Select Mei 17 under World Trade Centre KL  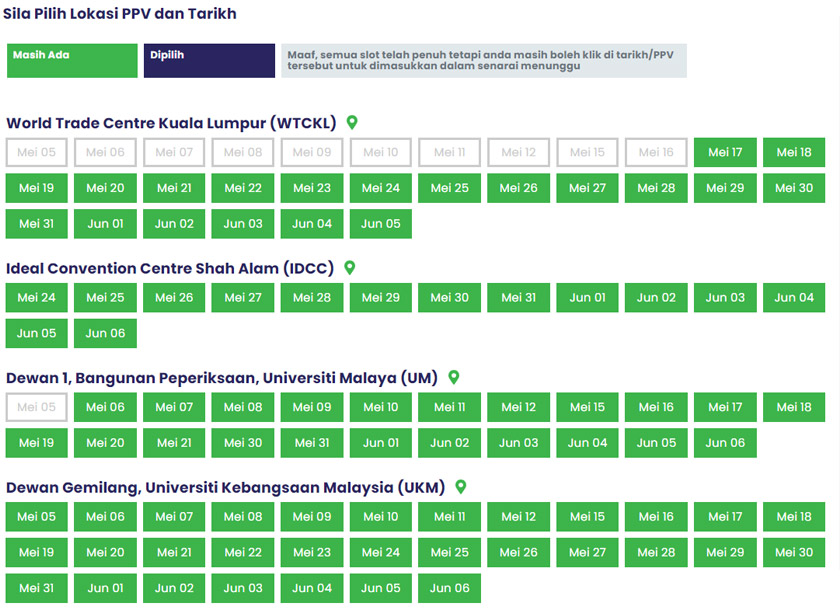click(725, 153)
